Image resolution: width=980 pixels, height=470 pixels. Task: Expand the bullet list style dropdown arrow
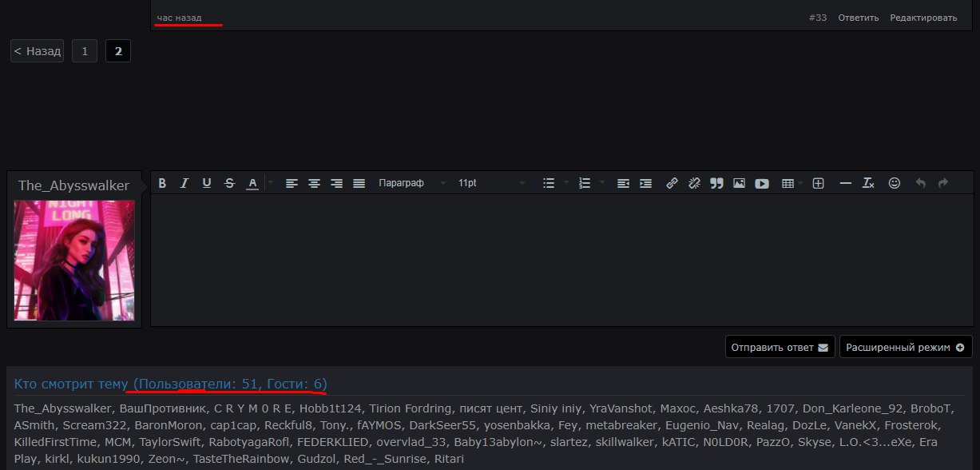[x=566, y=183]
